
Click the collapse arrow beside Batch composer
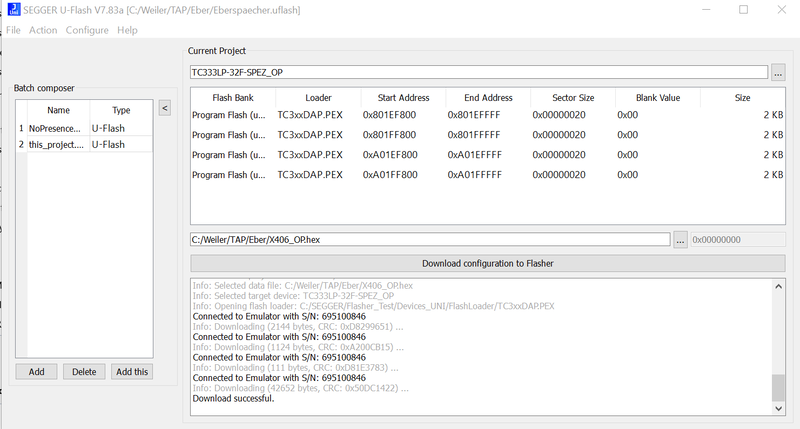pos(165,107)
